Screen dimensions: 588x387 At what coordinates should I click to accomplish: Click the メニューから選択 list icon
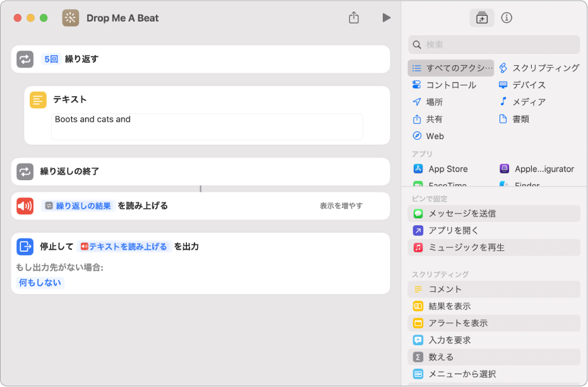click(418, 374)
